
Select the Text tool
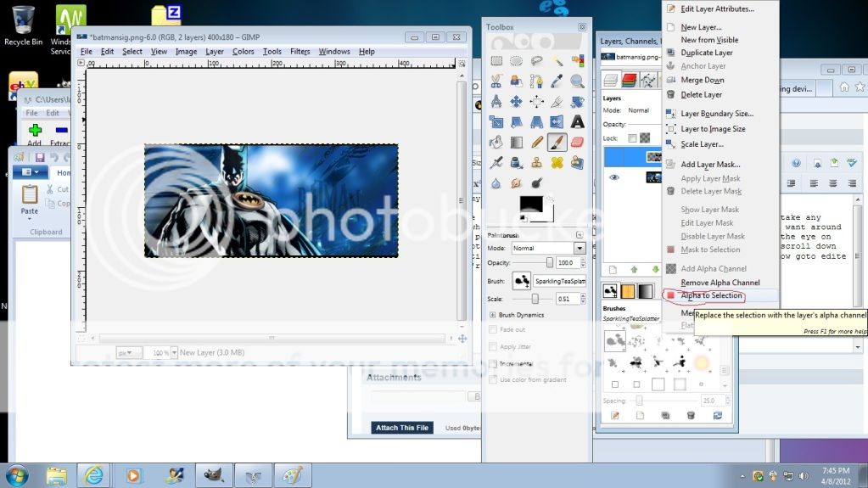click(577, 122)
